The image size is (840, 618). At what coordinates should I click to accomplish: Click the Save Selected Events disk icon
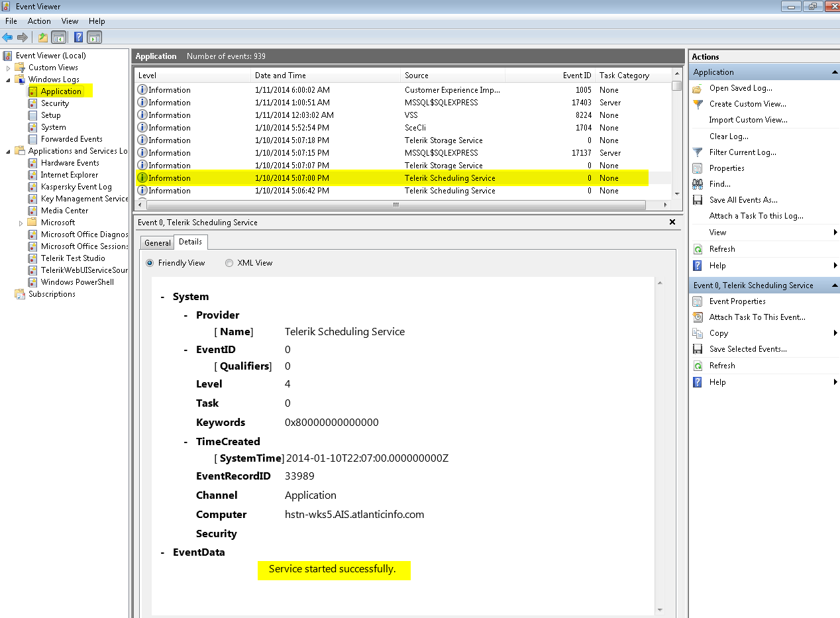[x=698, y=349]
